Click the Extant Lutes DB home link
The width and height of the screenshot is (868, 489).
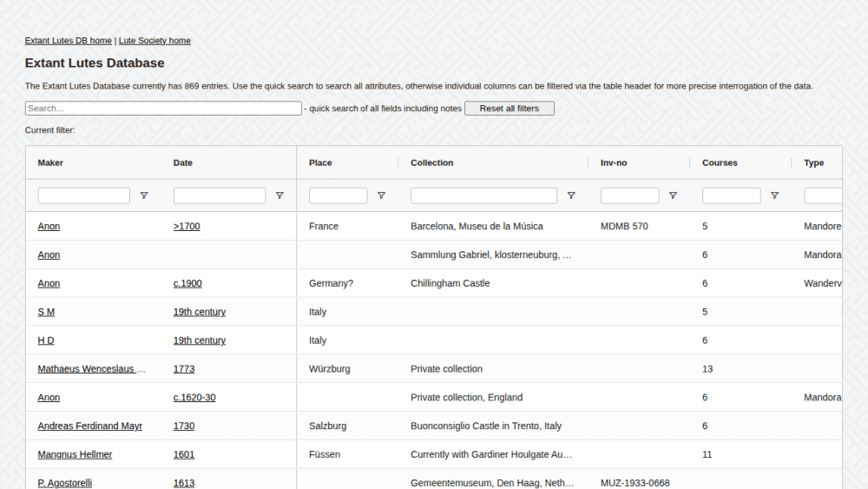(x=68, y=41)
